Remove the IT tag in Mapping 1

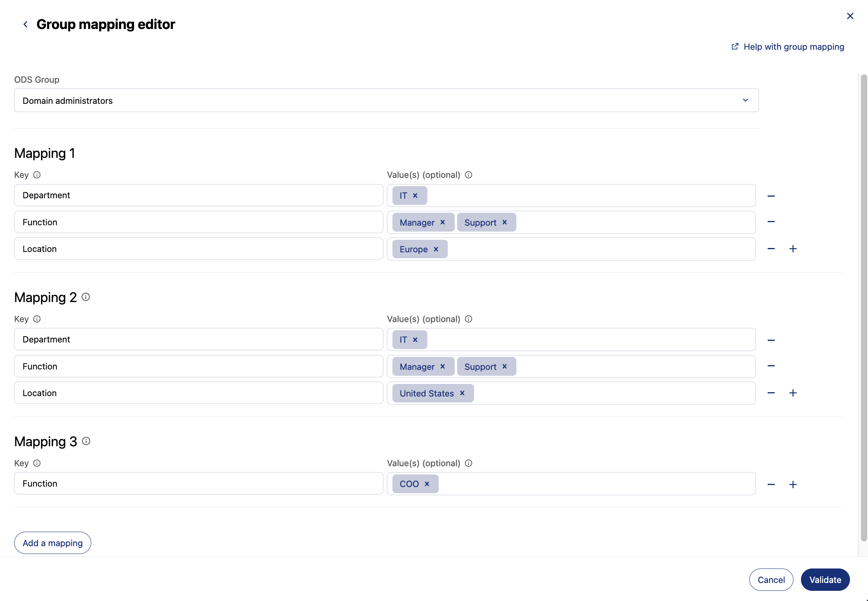[x=415, y=196]
